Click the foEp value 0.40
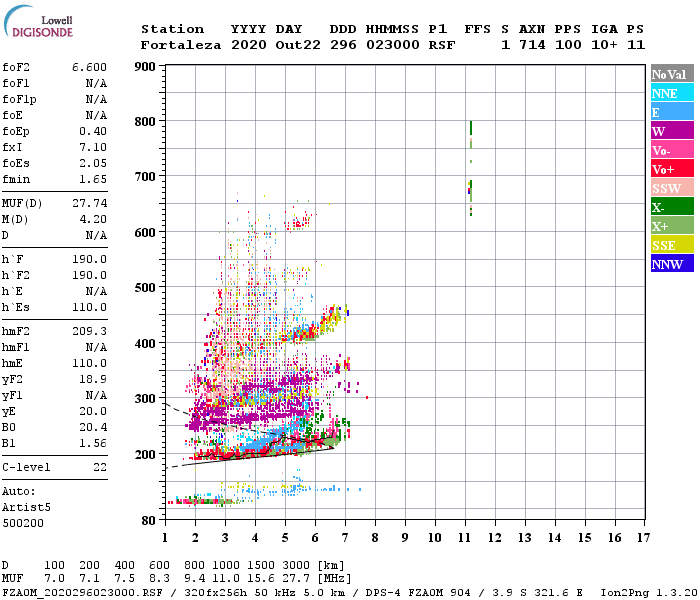700x600 pixels. (x=93, y=131)
